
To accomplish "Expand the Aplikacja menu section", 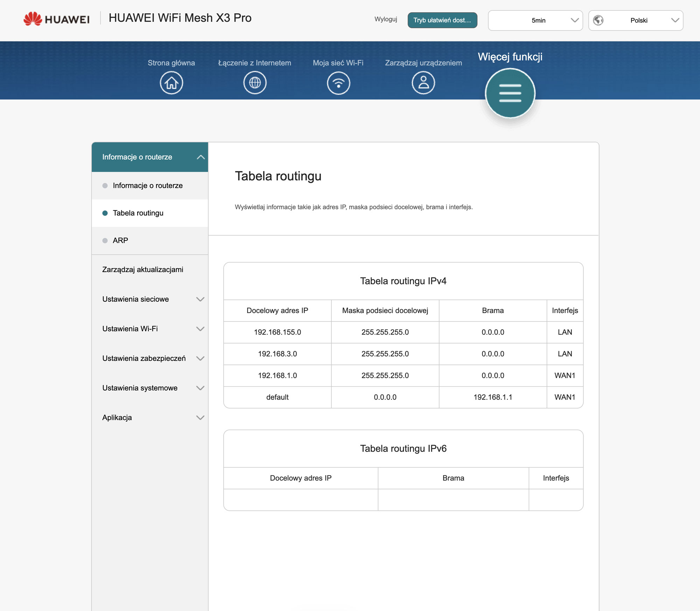I will (x=200, y=418).
